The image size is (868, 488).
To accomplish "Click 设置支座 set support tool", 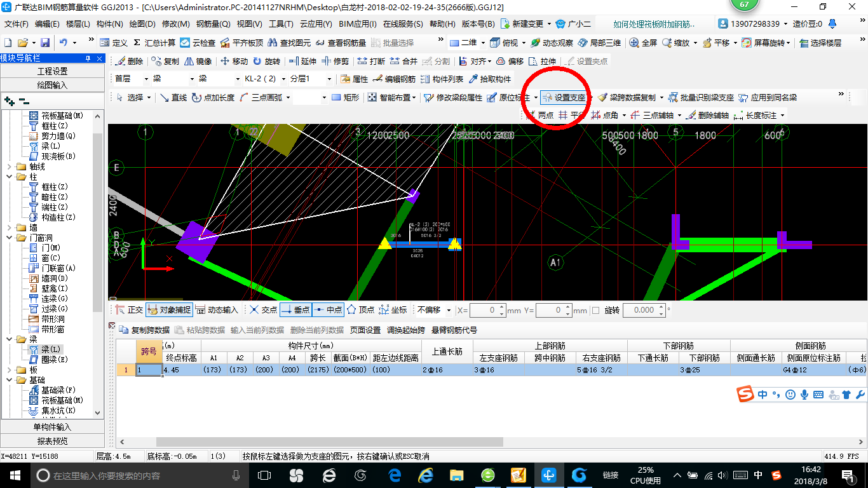I will [564, 98].
